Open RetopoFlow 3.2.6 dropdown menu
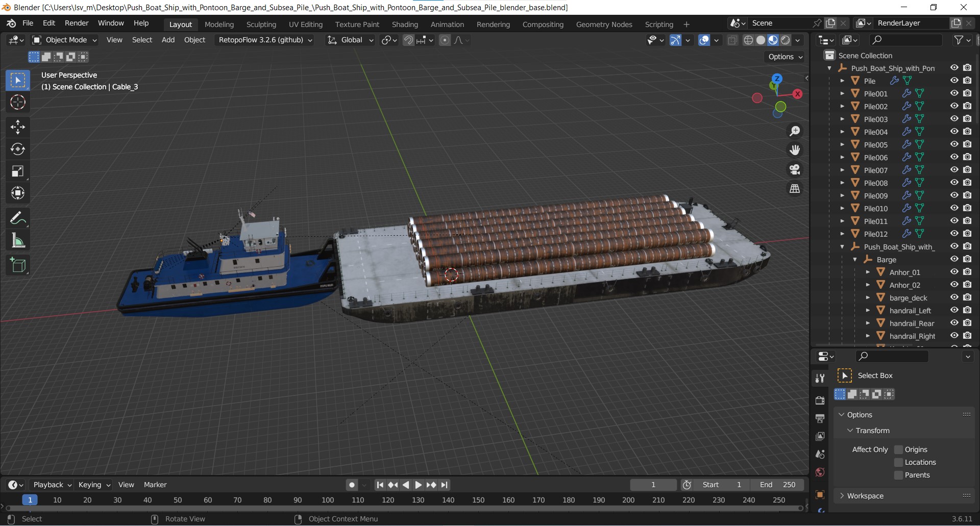The width and height of the screenshot is (980, 526). tap(265, 40)
